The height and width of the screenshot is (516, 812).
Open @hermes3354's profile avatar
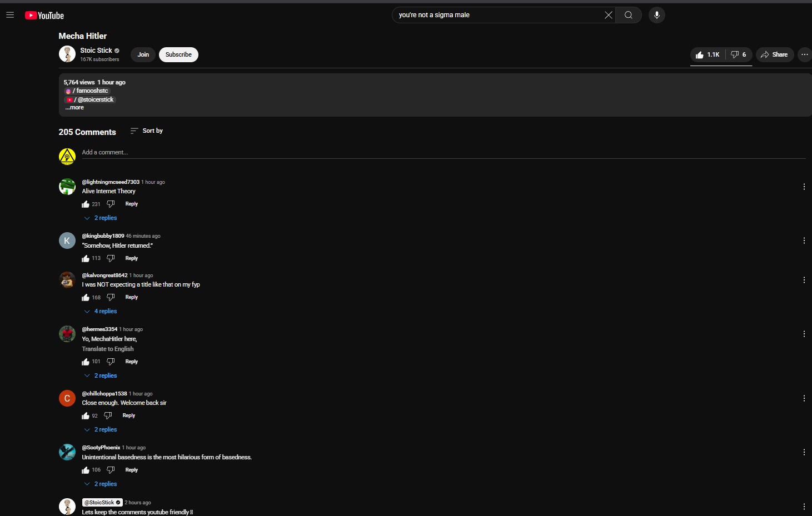tap(67, 334)
